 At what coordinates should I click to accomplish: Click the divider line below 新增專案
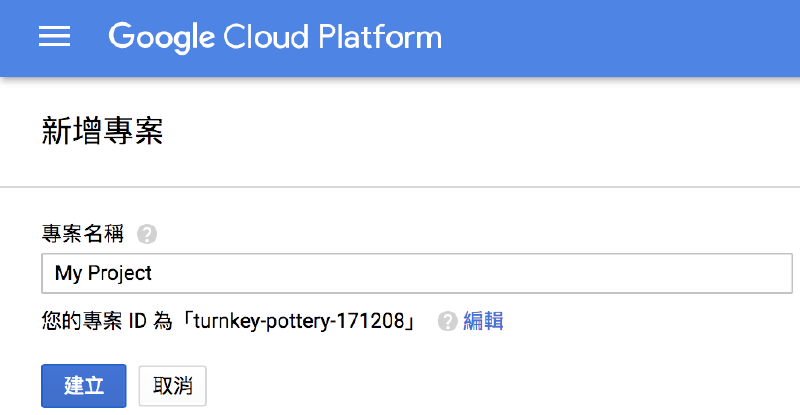pos(400,187)
